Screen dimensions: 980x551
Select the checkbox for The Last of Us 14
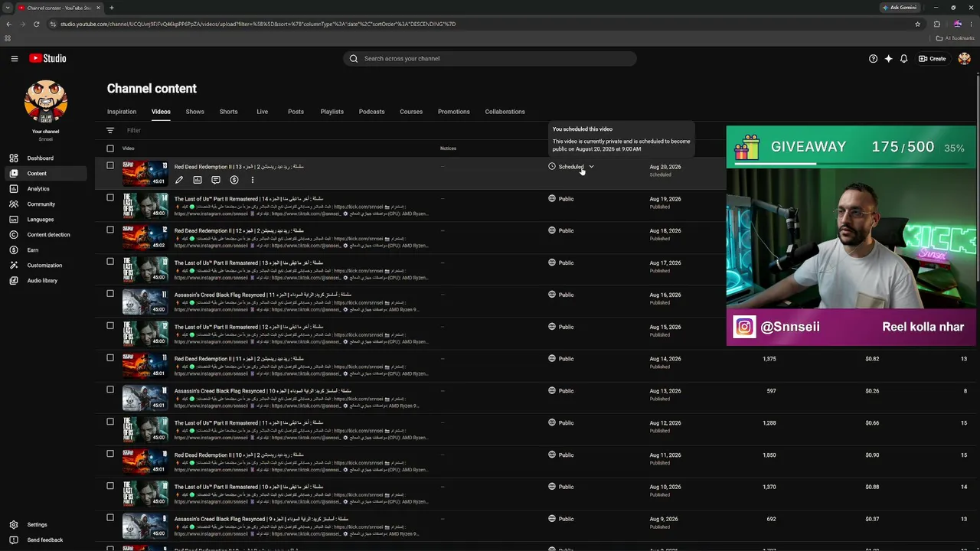pos(110,197)
